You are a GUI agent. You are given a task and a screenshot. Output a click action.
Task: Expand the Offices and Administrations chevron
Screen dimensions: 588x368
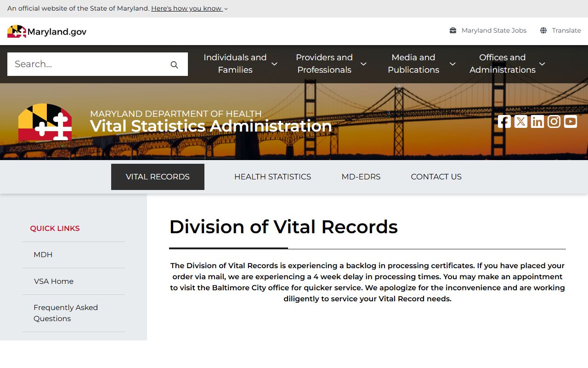pos(542,64)
